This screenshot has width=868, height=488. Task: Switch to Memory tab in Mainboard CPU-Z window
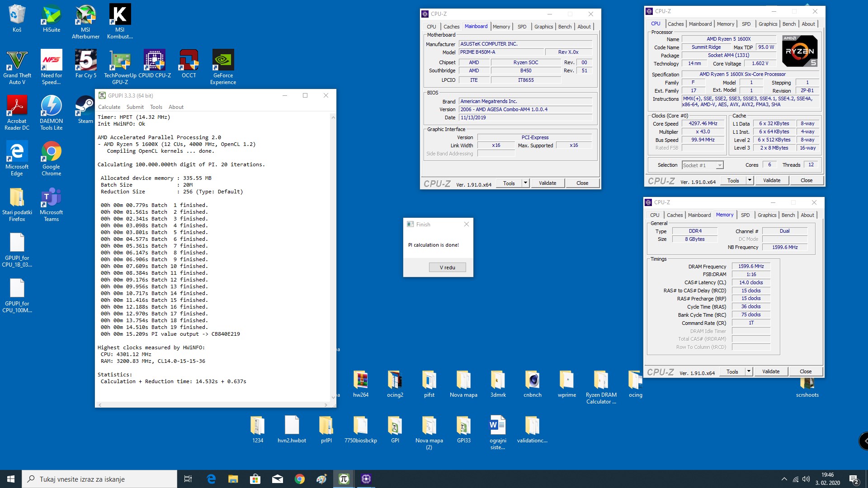click(501, 27)
